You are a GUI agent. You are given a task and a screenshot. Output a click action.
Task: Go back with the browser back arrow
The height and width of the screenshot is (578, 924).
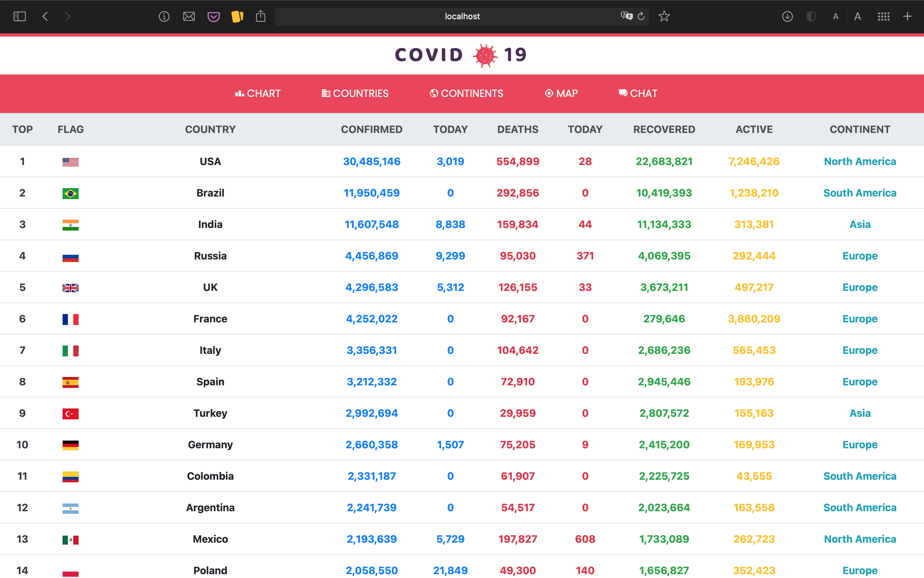point(45,16)
